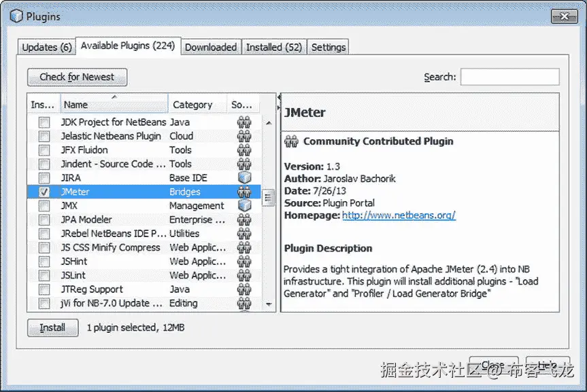The image size is (587, 392).
Task: Click the community plugin icon beside JMeter
Action: click(244, 192)
